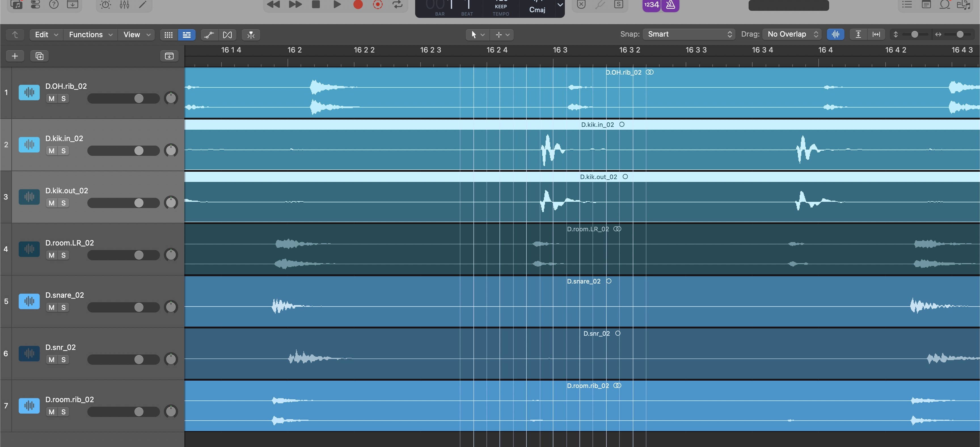980x447 pixels.
Task: Open the Tuner
Action: (x=600, y=4)
